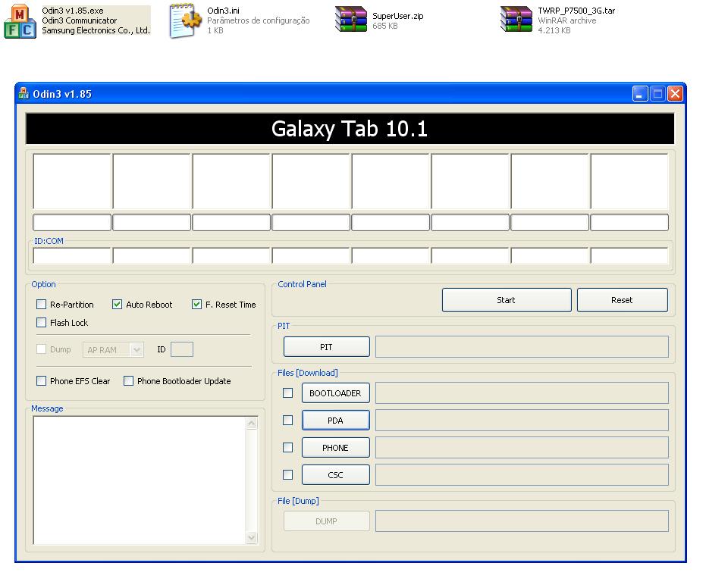Screen dimensions: 706x588
Task: Click the "4.213 KB" file size text
Action: pyautogui.click(x=554, y=30)
